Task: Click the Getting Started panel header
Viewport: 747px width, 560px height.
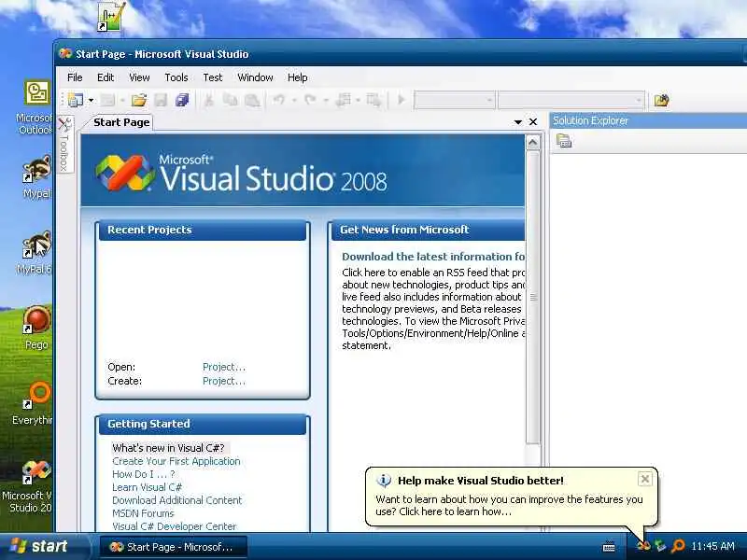Action: [x=203, y=425]
